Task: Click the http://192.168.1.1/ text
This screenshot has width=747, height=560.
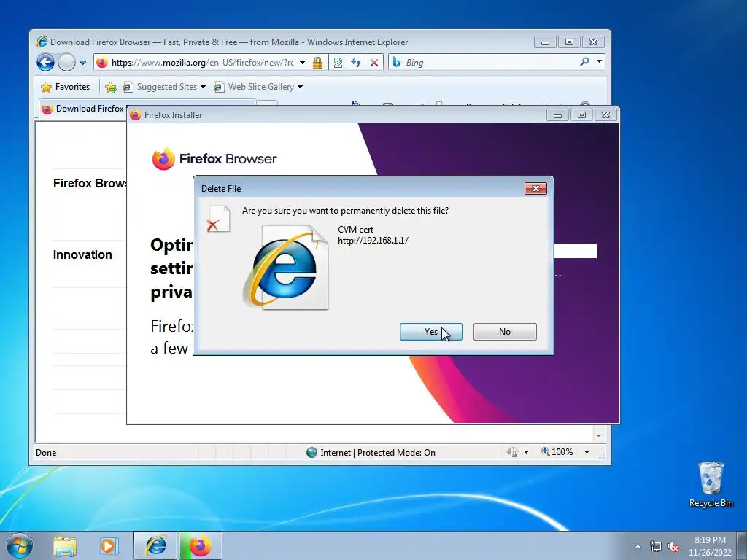Action: [373, 241]
